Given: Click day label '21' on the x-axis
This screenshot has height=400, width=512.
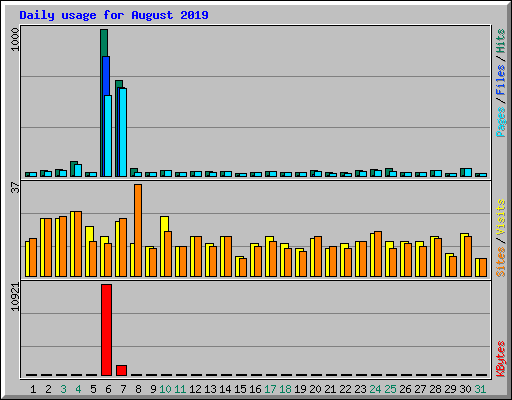Looking at the screenshot, I should (330, 389).
